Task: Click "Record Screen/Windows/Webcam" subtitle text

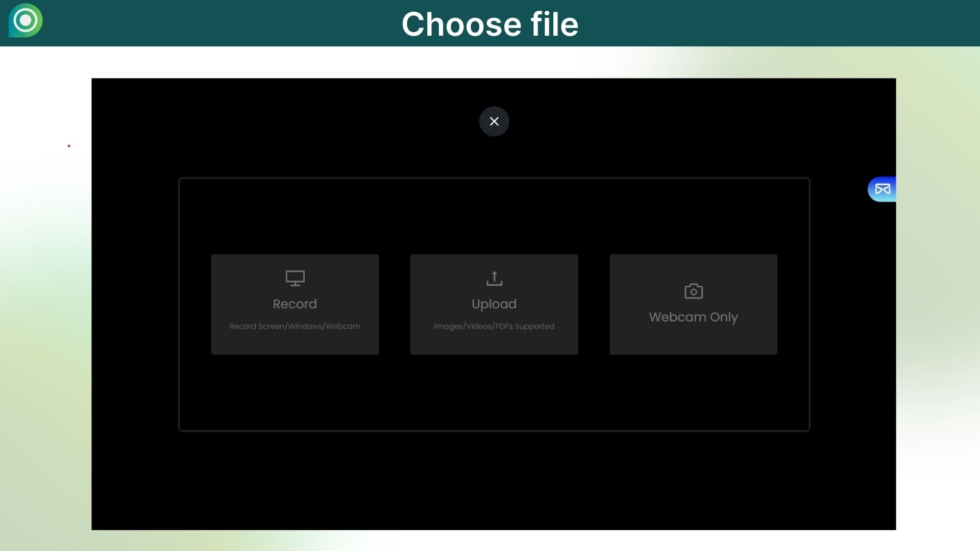Action: (x=295, y=327)
